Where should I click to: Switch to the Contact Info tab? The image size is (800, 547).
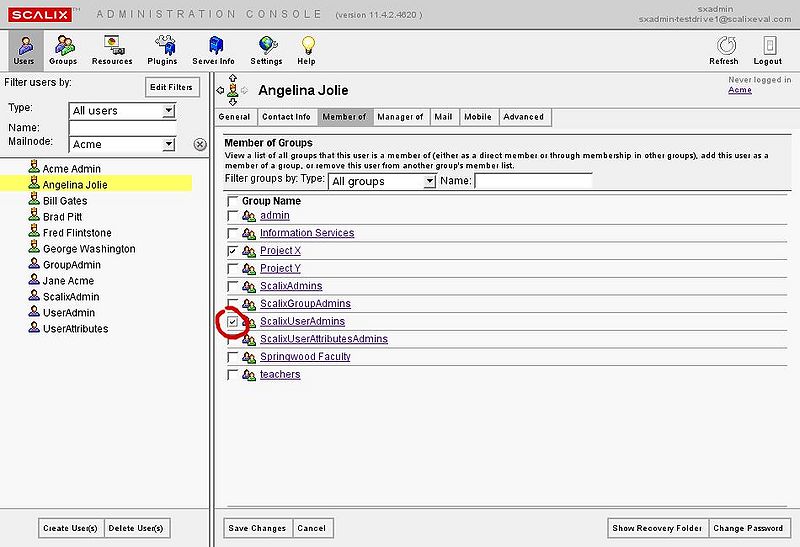pyautogui.click(x=286, y=117)
